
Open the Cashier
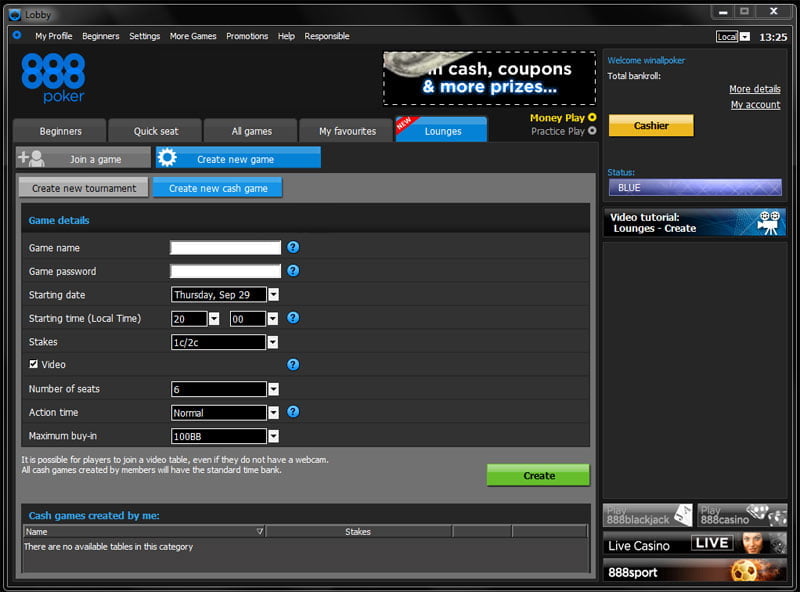pos(651,126)
